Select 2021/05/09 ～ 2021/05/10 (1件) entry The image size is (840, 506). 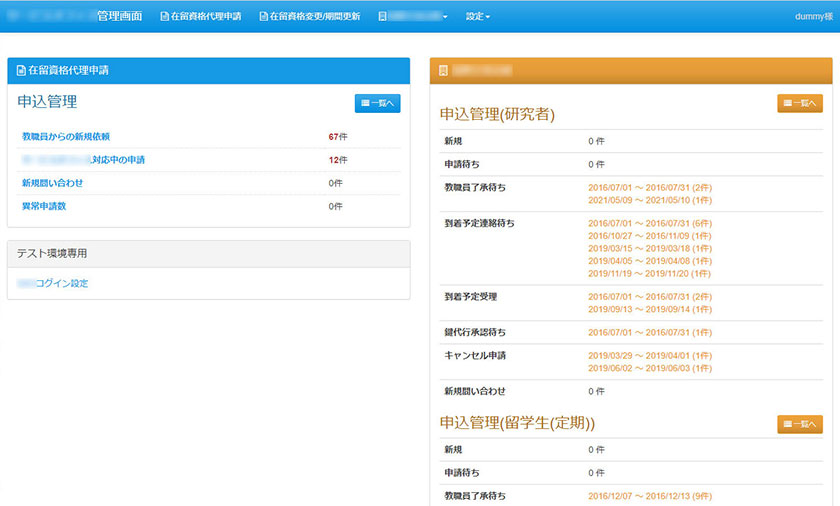click(x=649, y=200)
